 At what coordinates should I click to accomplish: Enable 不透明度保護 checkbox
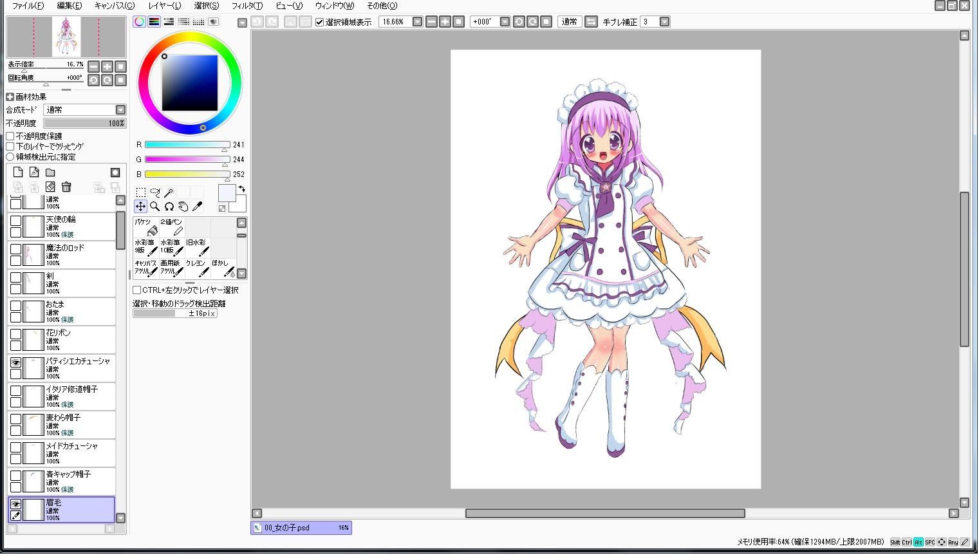10,136
